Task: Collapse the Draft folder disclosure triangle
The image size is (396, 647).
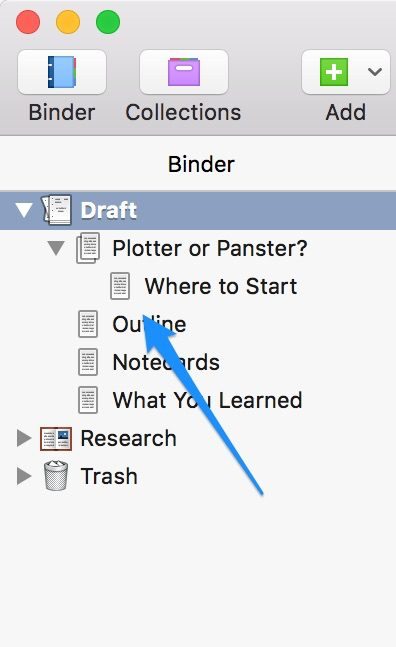Action: tap(24, 210)
